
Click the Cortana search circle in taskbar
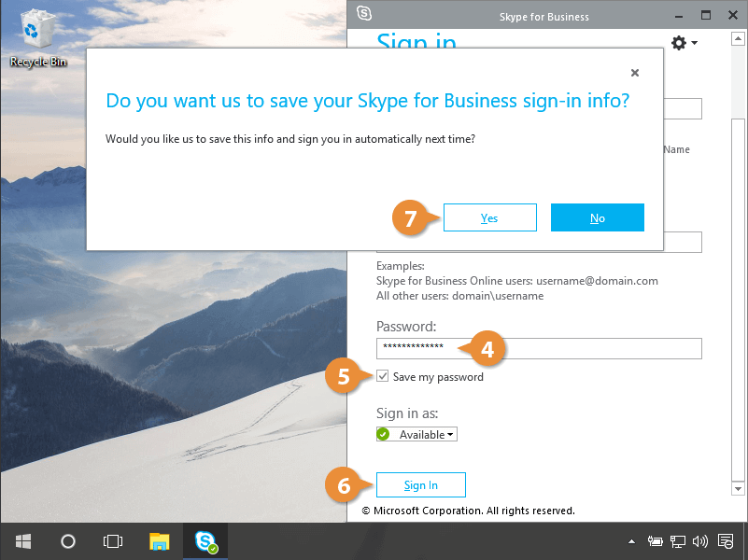click(x=67, y=541)
